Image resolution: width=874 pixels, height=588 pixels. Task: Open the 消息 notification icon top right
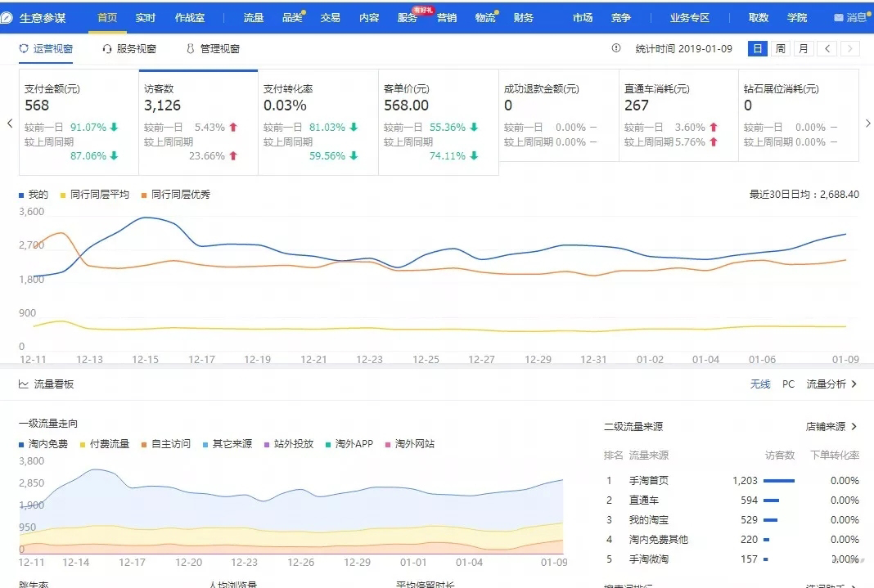pos(837,16)
